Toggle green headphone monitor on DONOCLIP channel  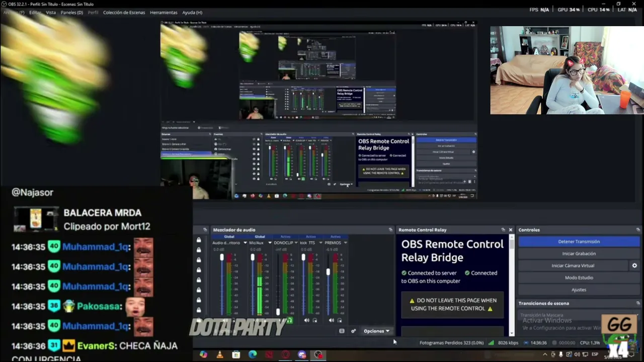(x=290, y=320)
